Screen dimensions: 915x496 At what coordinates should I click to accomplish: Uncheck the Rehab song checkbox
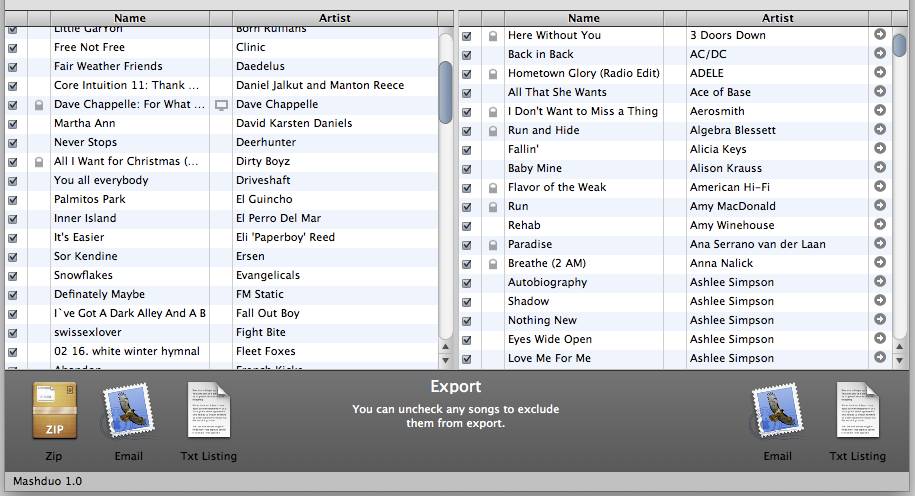coord(467,225)
